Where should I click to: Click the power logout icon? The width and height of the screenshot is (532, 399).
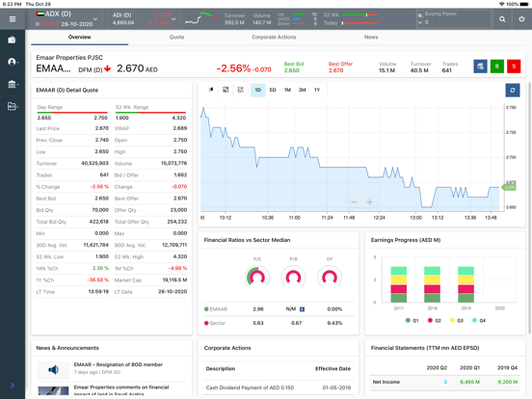click(521, 19)
